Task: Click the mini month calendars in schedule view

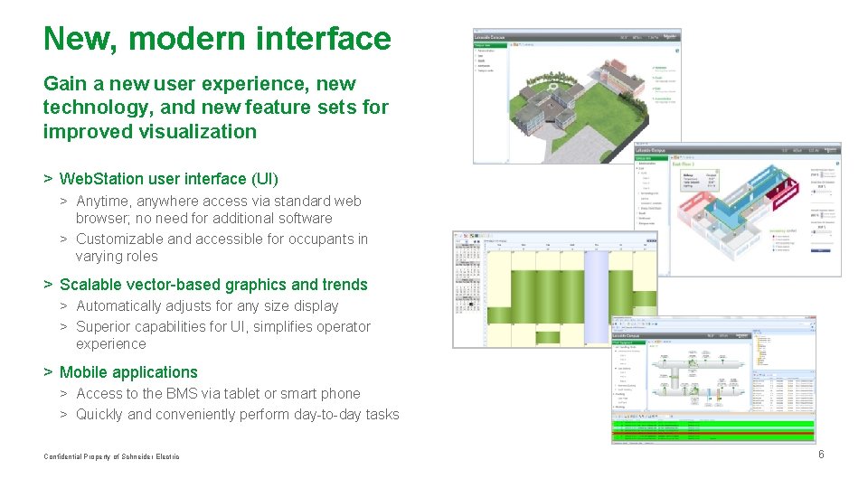Action: [467, 277]
